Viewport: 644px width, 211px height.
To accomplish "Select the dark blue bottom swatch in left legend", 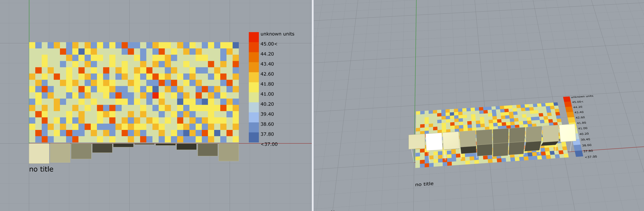I will pyautogui.click(x=254, y=137).
